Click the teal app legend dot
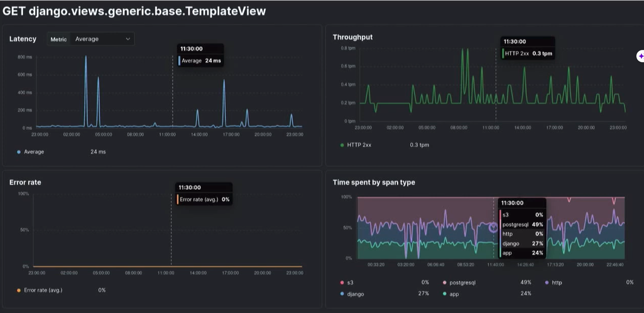The width and height of the screenshot is (644, 313). (x=444, y=294)
